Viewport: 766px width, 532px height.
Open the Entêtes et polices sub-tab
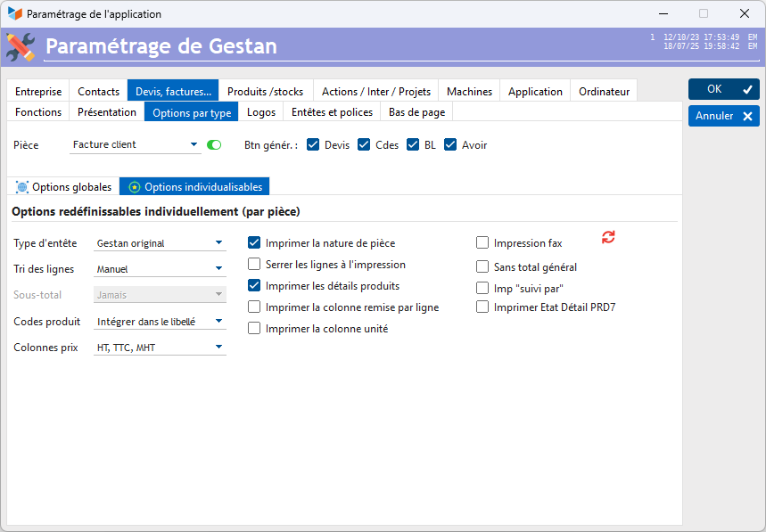pyautogui.click(x=332, y=112)
